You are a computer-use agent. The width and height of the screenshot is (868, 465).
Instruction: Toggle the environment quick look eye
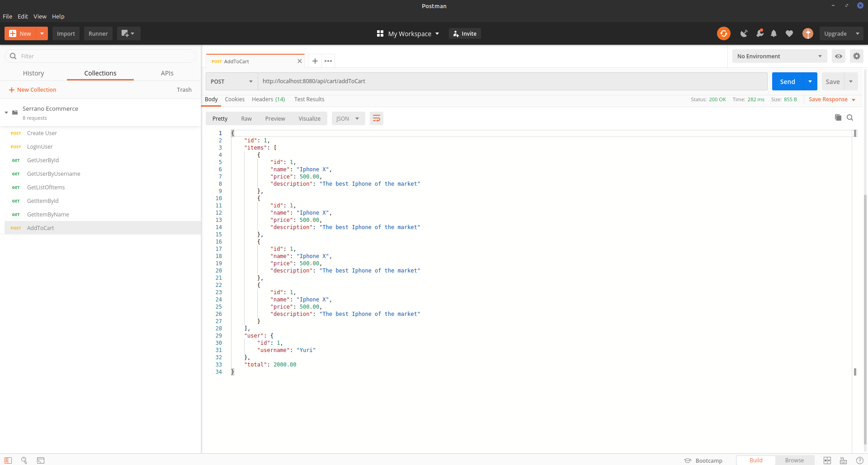(x=839, y=56)
